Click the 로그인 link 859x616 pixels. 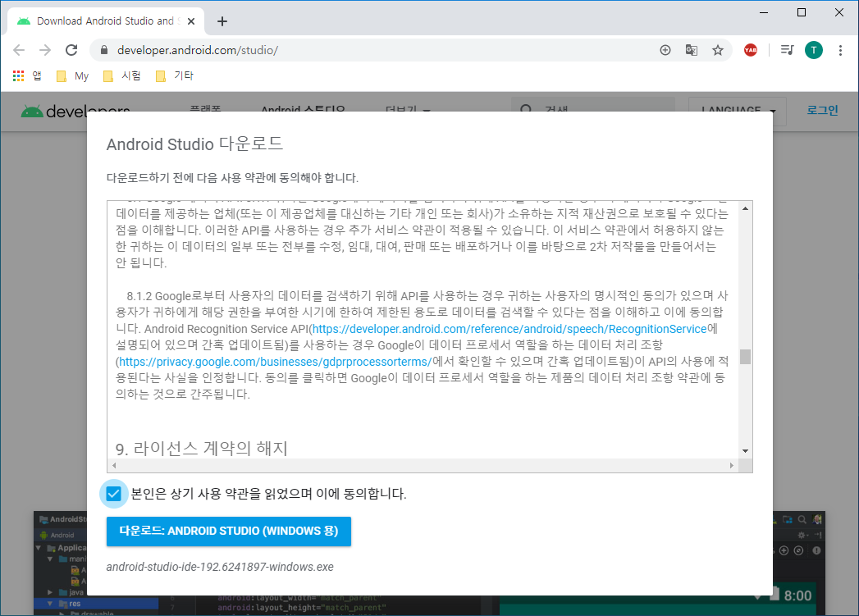(x=822, y=110)
